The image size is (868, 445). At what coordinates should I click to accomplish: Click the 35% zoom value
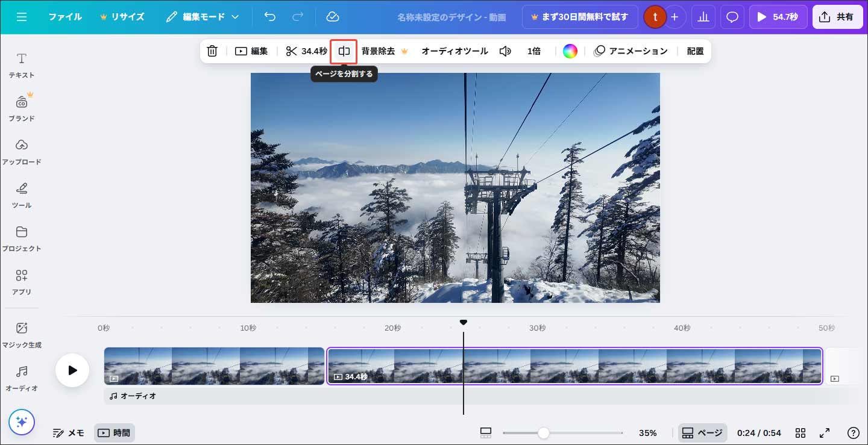click(648, 432)
